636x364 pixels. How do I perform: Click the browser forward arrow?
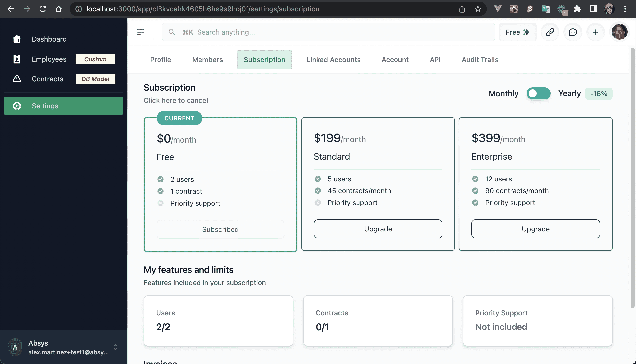(x=27, y=9)
